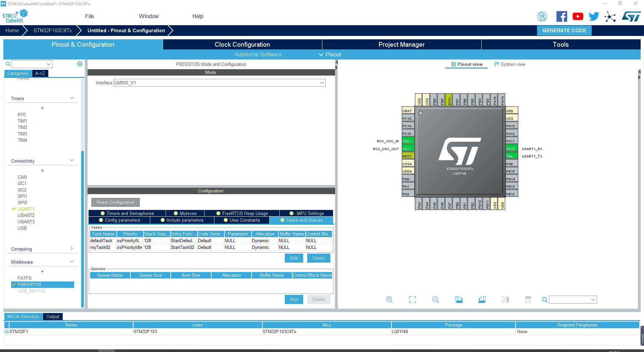Click the search magnifier in left panel
The width and height of the screenshot is (644, 352).
pyautogui.click(x=8, y=64)
